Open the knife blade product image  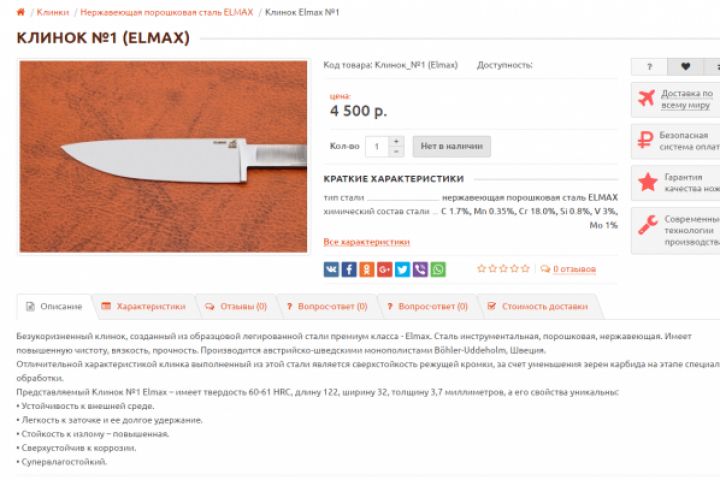[x=163, y=156]
